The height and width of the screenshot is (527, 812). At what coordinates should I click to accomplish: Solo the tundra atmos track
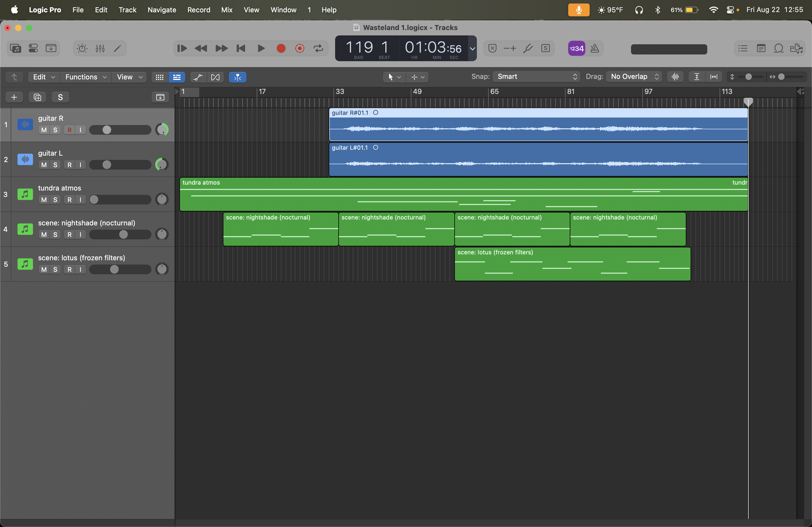point(55,200)
